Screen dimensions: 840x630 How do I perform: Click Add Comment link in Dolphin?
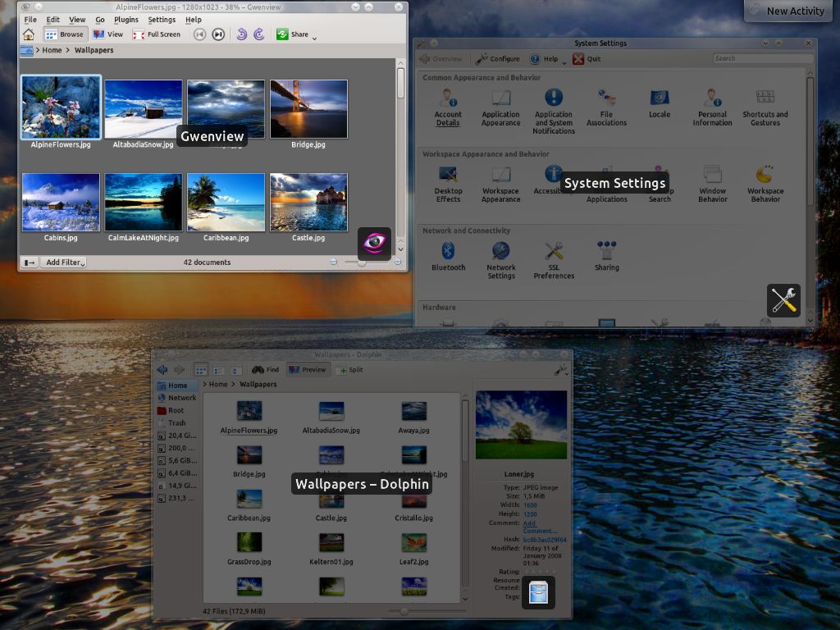(540, 527)
